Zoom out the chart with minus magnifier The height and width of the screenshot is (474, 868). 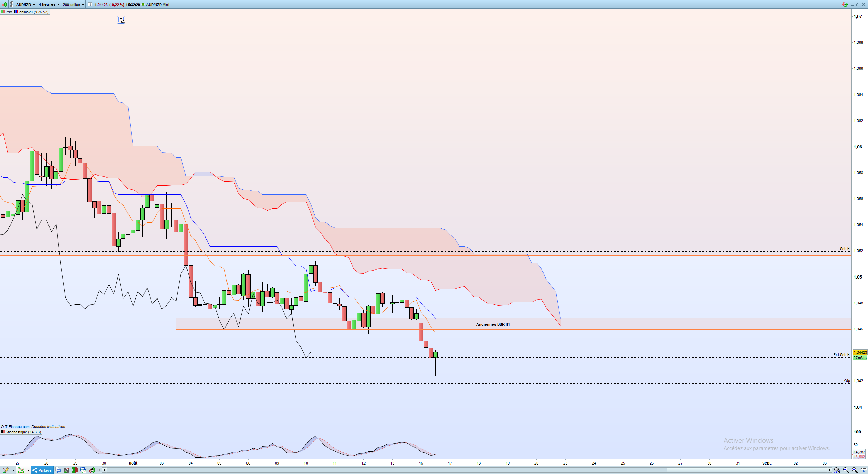pos(846,470)
